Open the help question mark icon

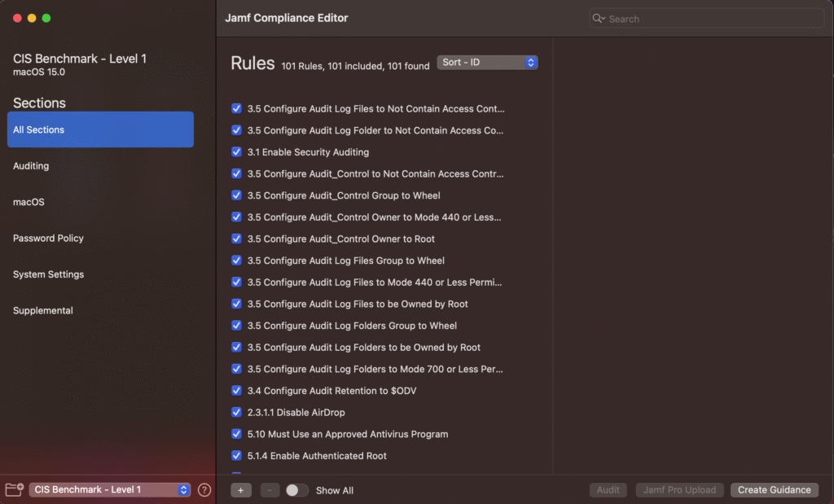(x=204, y=489)
